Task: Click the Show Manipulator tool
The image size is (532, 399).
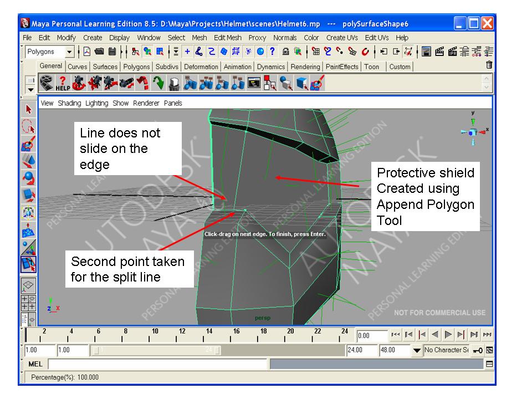Action: tap(28, 247)
